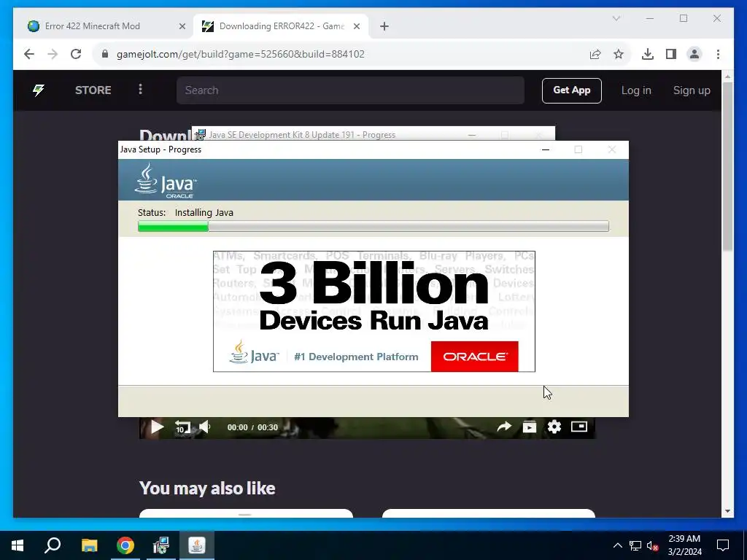The width and height of the screenshot is (747, 560).
Task: Toggle the video picture-in-picture icon
Action: pyautogui.click(x=578, y=427)
